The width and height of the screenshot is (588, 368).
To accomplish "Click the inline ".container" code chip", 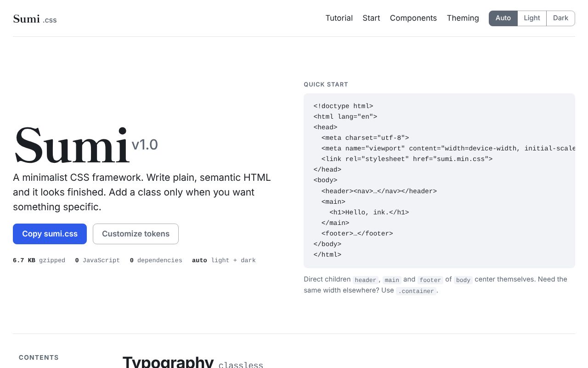I will 416,291.
